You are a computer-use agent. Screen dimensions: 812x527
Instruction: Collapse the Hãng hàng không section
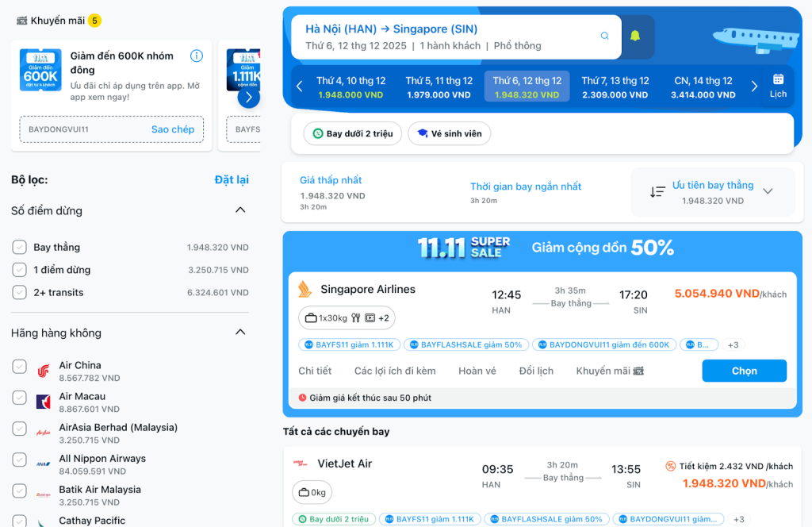tap(240, 333)
